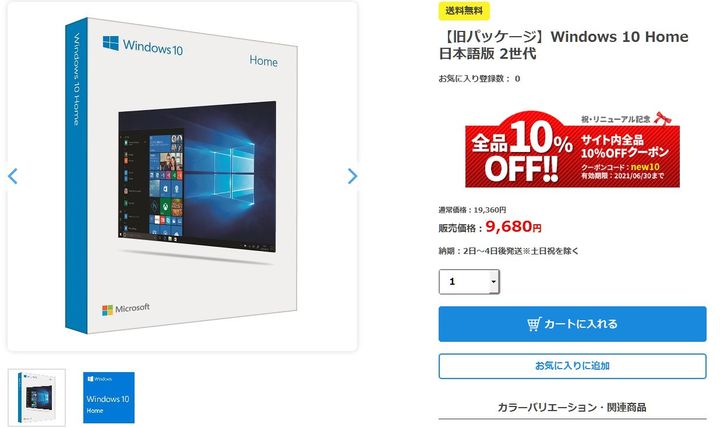Click the quantity dropdown arrow
The height and width of the screenshot is (428, 720).
[494, 282]
